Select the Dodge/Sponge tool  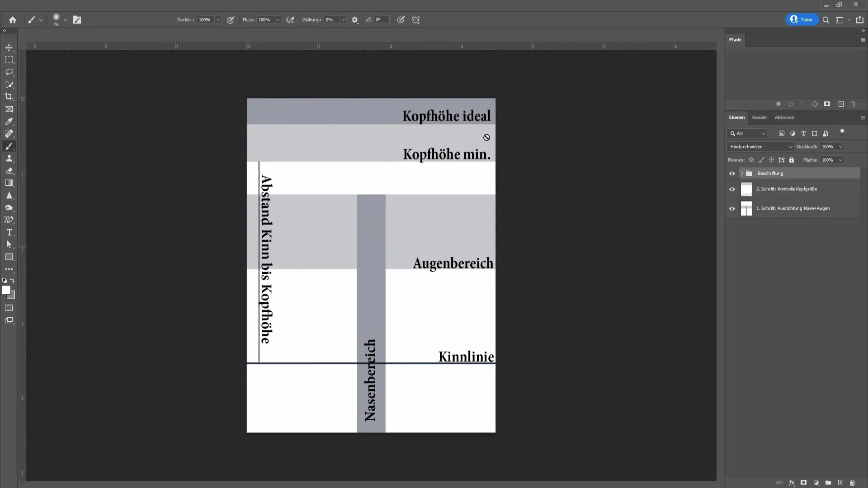[x=9, y=208]
